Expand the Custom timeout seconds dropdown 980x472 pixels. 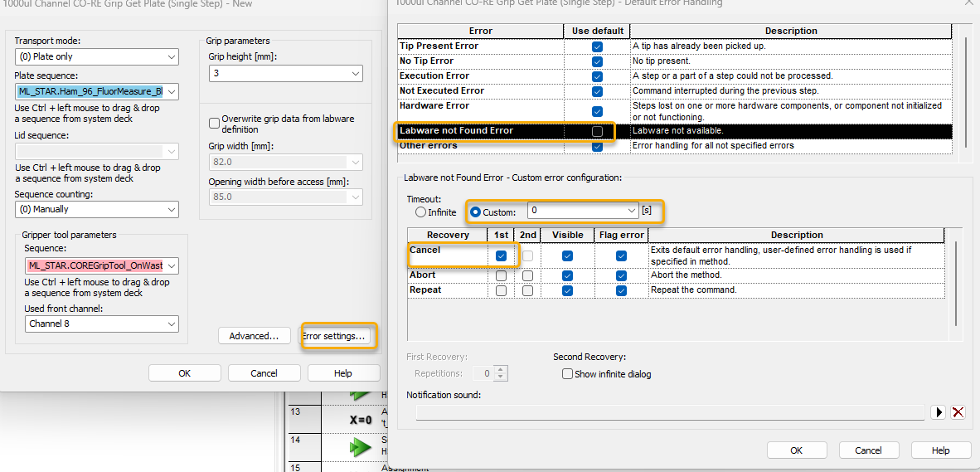pos(632,212)
